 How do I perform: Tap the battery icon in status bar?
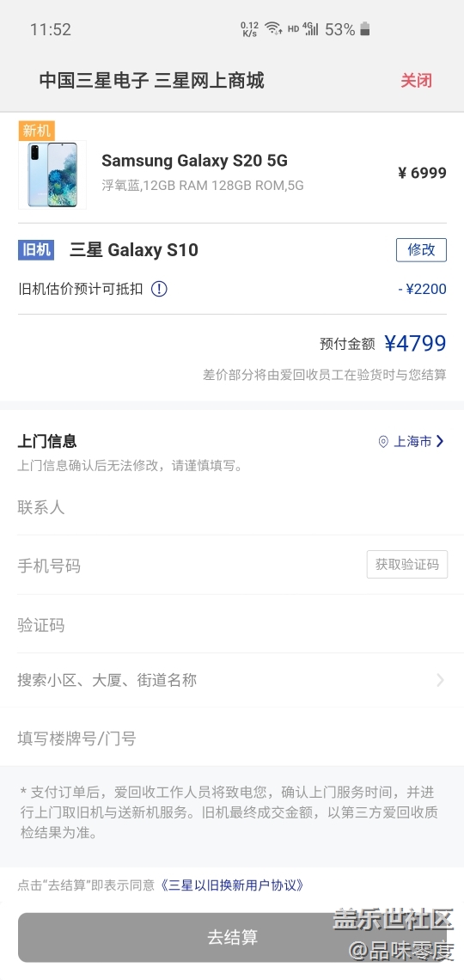coord(365,28)
